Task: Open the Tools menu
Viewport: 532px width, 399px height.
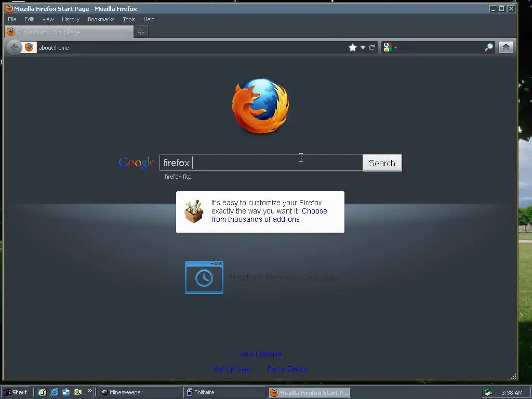Action: click(x=129, y=19)
